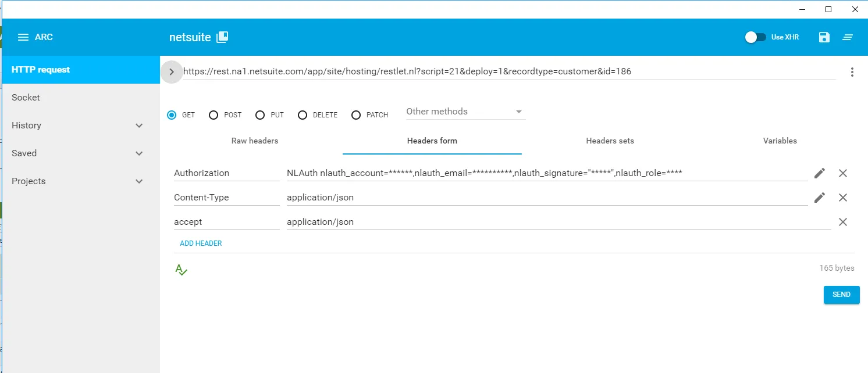Select the DELETE method radio
Screen dimensions: 868x373
(303, 115)
